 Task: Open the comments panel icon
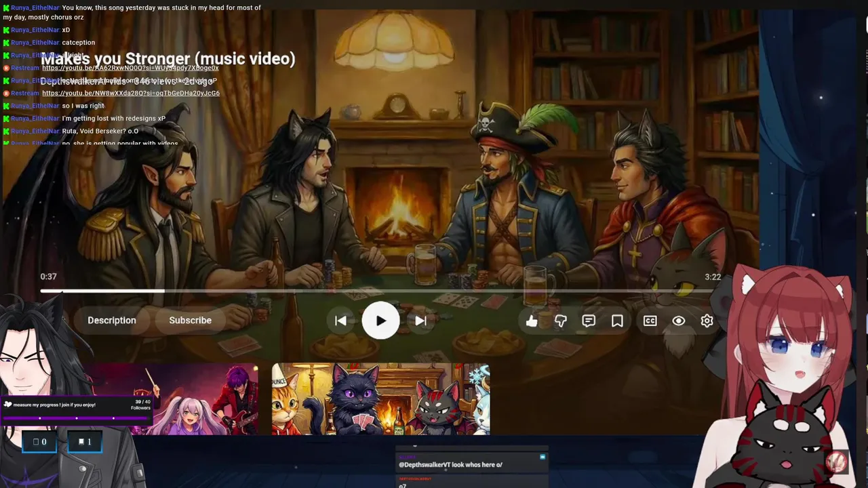(x=589, y=321)
